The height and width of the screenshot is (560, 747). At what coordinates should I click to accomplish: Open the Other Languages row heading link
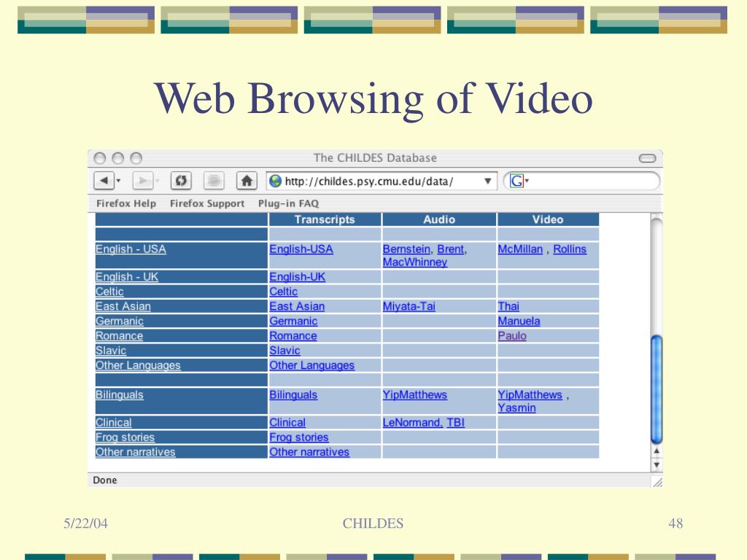[138, 365]
